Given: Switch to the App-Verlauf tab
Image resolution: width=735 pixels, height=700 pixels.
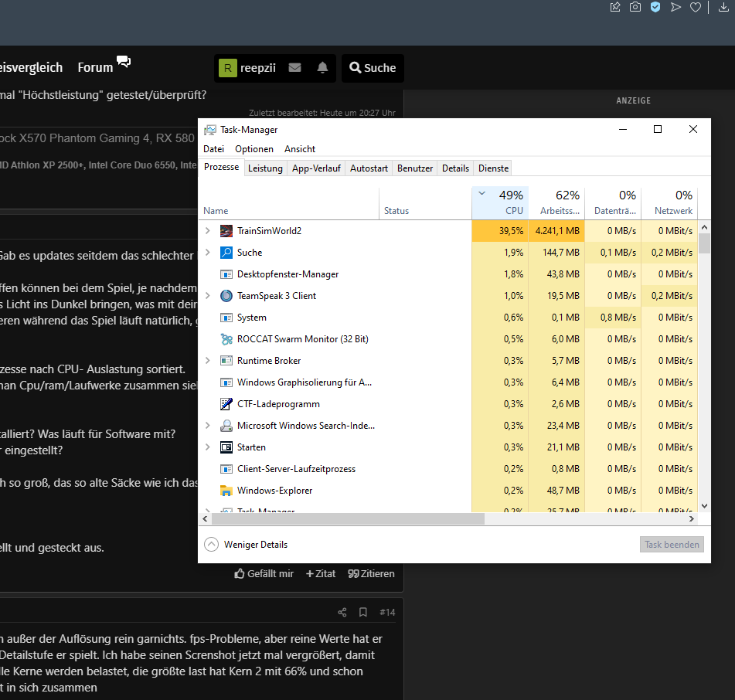Looking at the screenshot, I should click(x=316, y=168).
